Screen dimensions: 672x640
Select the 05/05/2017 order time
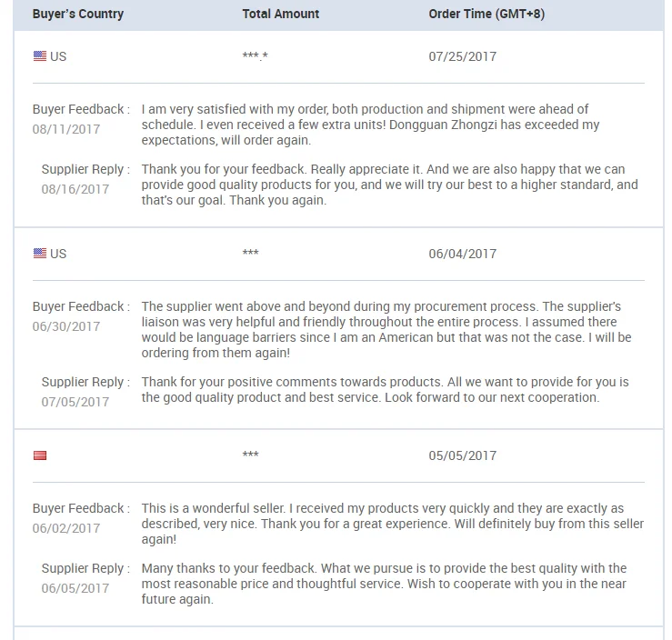pos(463,455)
